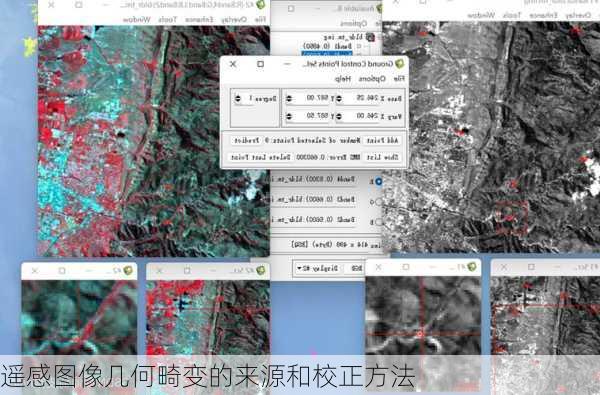Click the ENVI icon of the #2 color image window

click(x=260, y=5)
